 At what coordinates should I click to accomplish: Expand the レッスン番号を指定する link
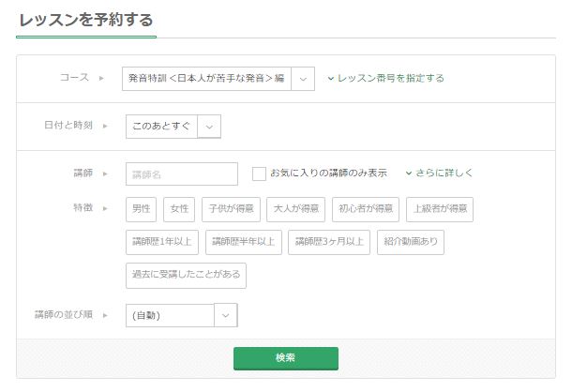point(386,78)
